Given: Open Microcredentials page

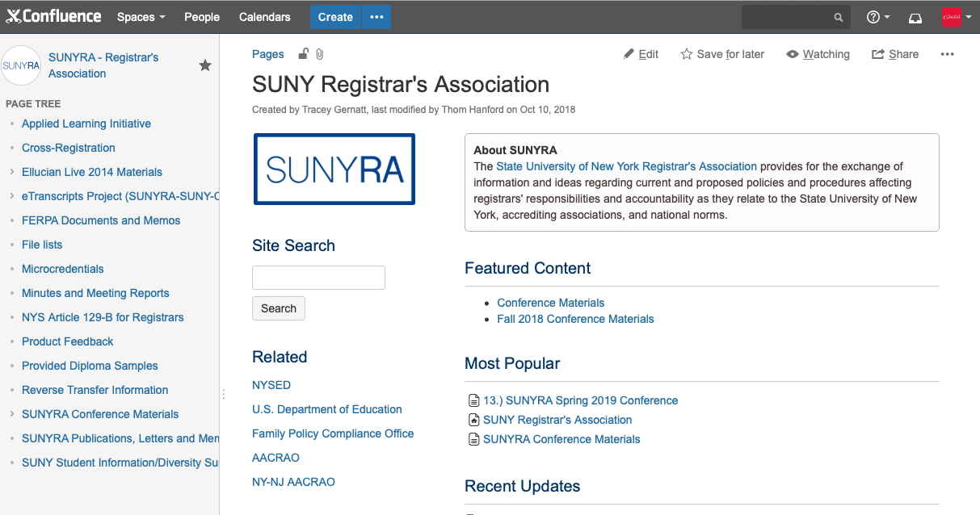Looking at the screenshot, I should [63, 269].
